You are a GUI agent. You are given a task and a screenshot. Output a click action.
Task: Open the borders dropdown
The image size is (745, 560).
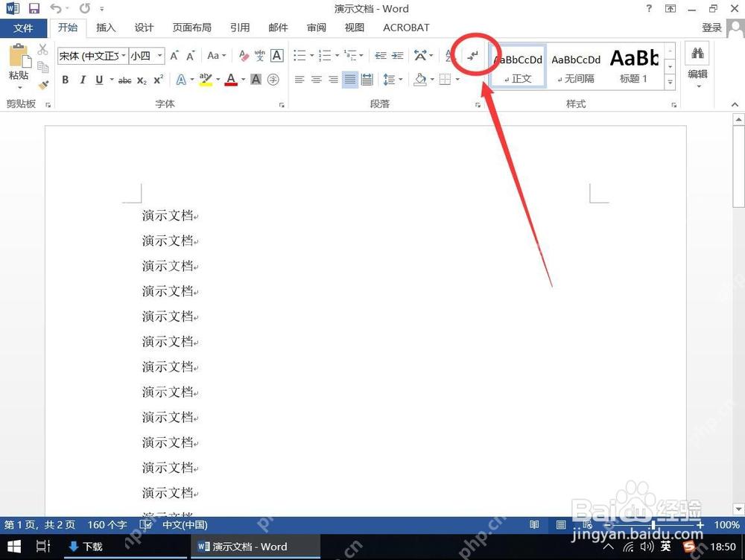(457, 80)
